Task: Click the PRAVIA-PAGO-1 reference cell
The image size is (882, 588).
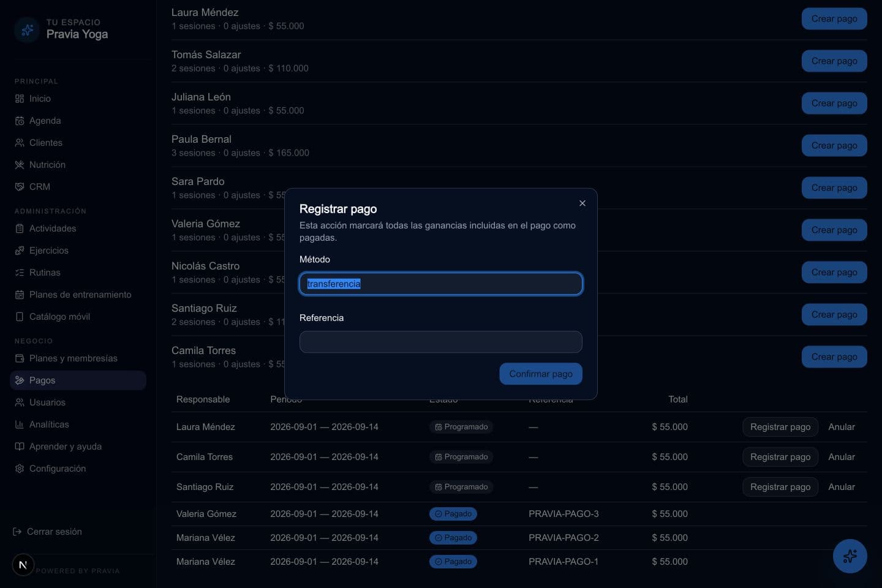Action: [x=563, y=562]
